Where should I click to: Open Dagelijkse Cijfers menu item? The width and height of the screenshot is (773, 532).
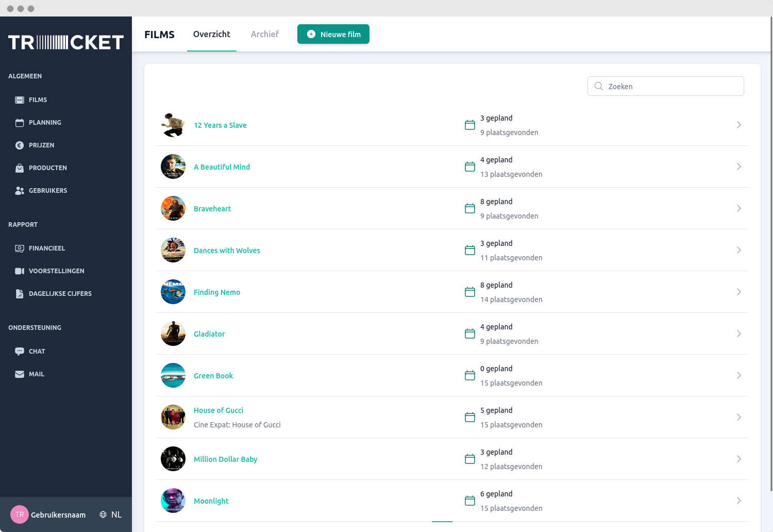[60, 294]
